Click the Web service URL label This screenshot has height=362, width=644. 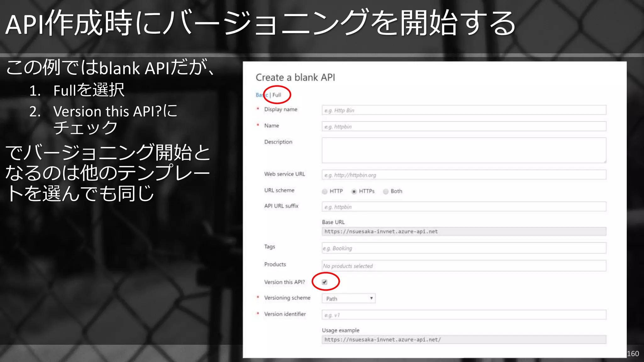(285, 174)
